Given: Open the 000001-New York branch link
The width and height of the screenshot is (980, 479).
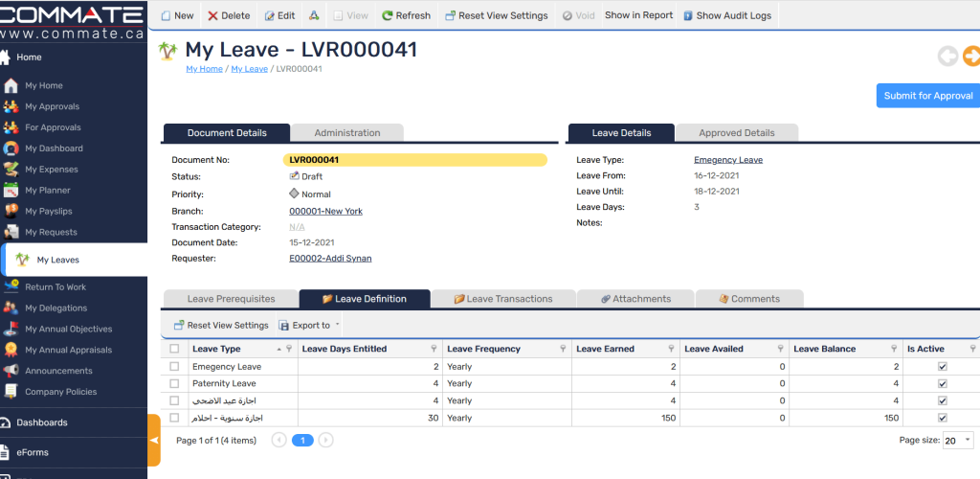Looking at the screenshot, I should click(x=325, y=211).
